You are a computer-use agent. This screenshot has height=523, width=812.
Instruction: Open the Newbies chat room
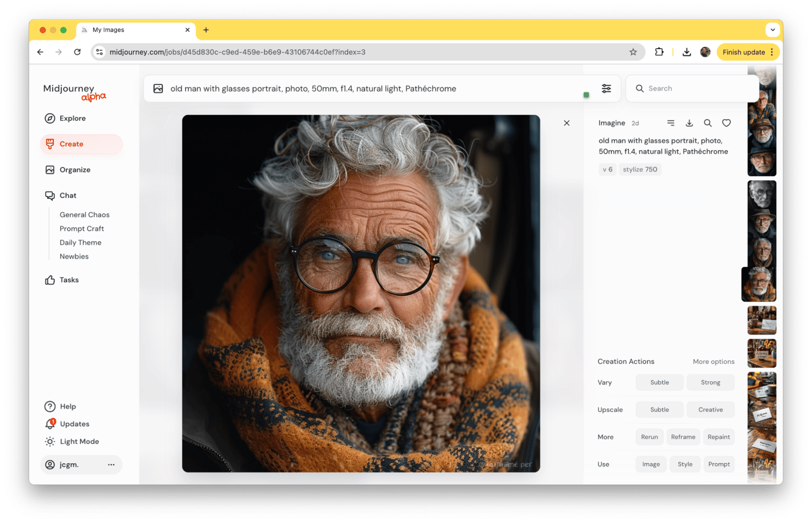(x=74, y=257)
